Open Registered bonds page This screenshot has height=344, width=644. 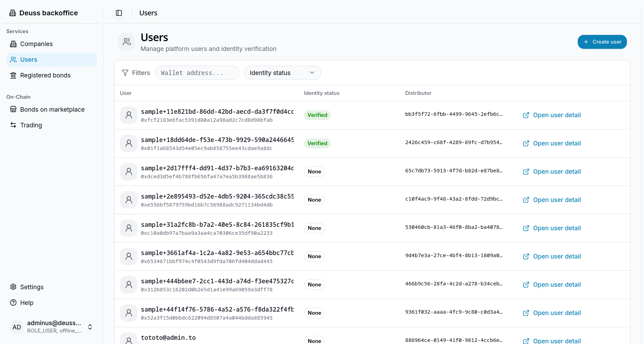tap(52, 75)
